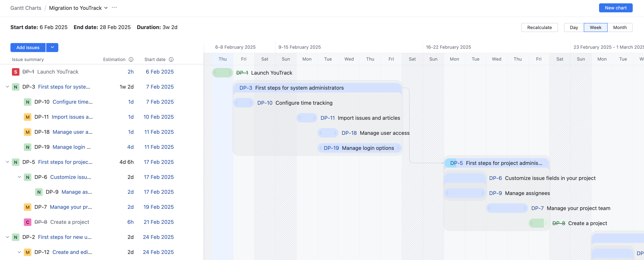Screen dimensions: 644x260
Task: Click the major priority icon beside DP-12
Action: tap(28, 252)
